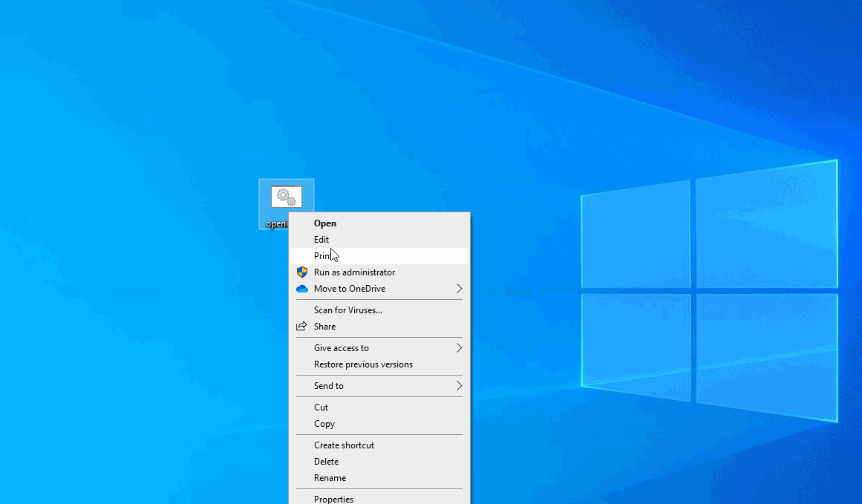Select Restore previous versions
This screenshot has width=862, height=504.
tap(379, 364)
